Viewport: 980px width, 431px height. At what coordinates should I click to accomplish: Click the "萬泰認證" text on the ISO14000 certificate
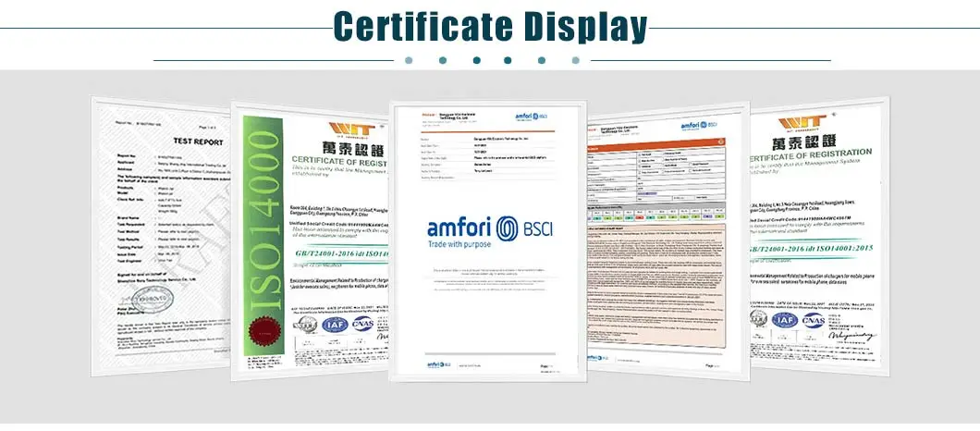coord(353,148)
